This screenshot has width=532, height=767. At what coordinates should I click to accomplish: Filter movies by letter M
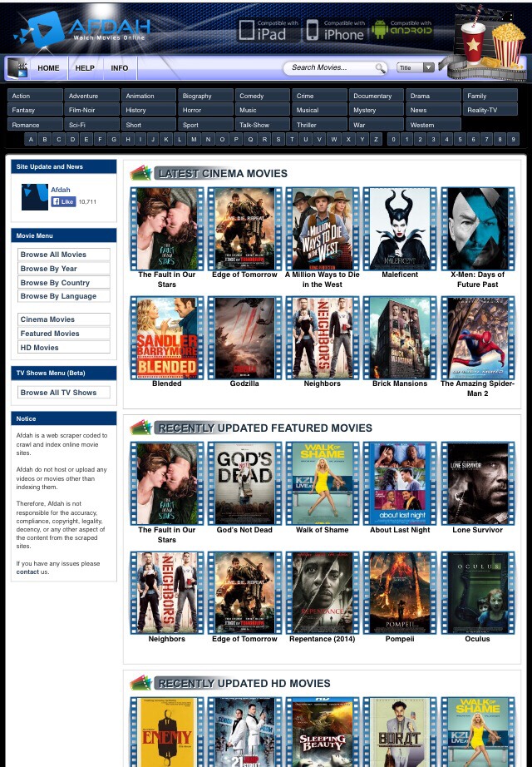pyautogui.click(x=195, y=140)
